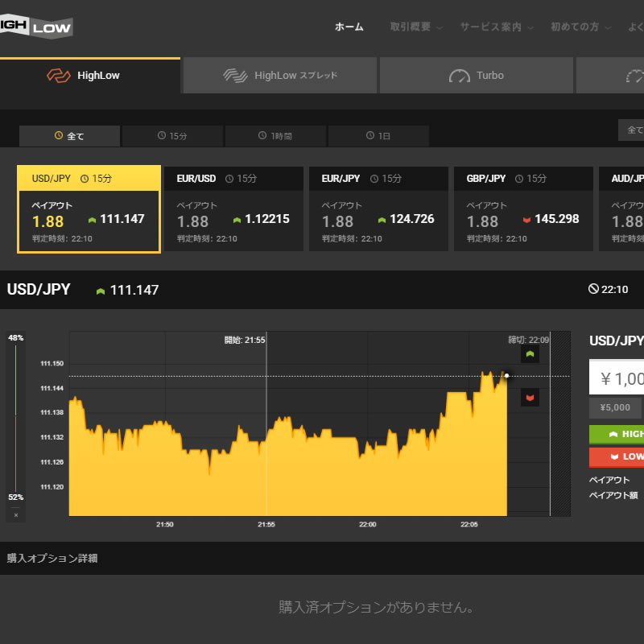Set amount with the ¥5,000 button
644x644 pixels.
pyautogui.click(x=615, y=408)
